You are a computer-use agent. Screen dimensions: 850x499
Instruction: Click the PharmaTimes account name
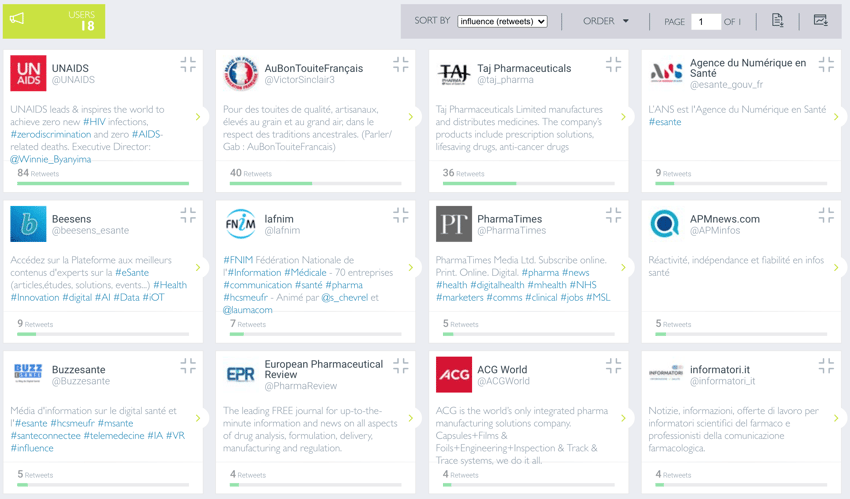510,219
